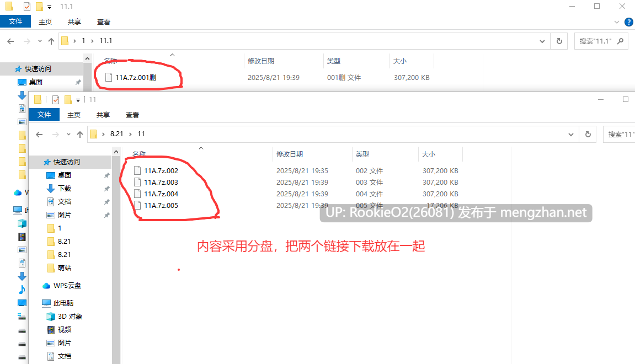Click file icon of 11A.7z.002

[x=137, y=171]
